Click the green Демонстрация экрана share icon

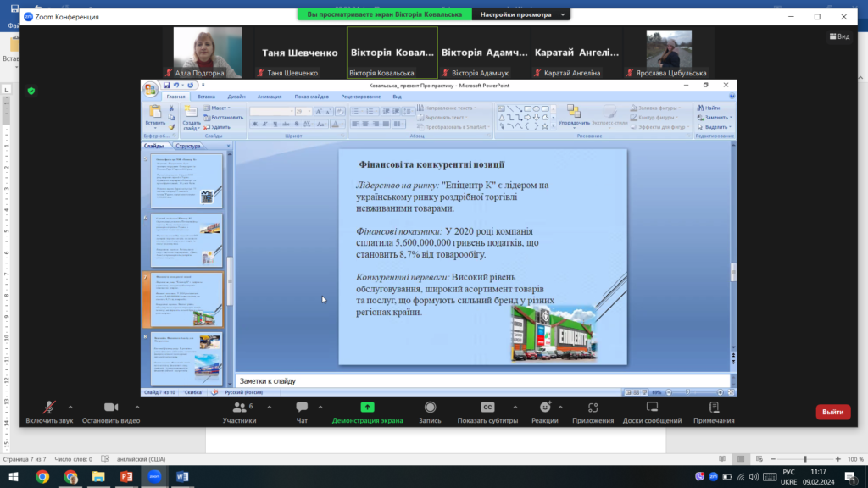point(367,408)
